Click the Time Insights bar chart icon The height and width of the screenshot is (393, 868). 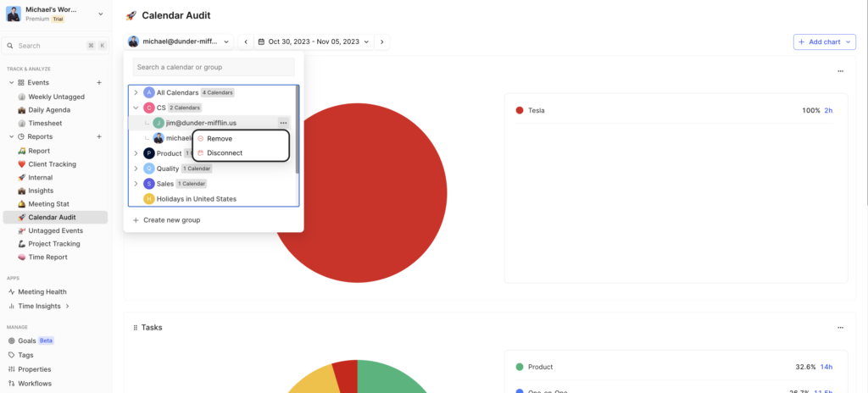[x=12, y=306]
